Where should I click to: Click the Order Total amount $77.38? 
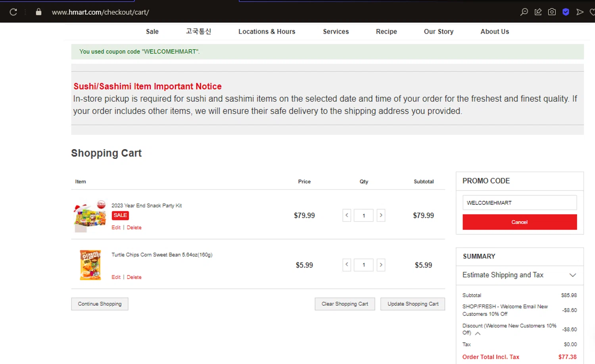(x=567, y=357)
